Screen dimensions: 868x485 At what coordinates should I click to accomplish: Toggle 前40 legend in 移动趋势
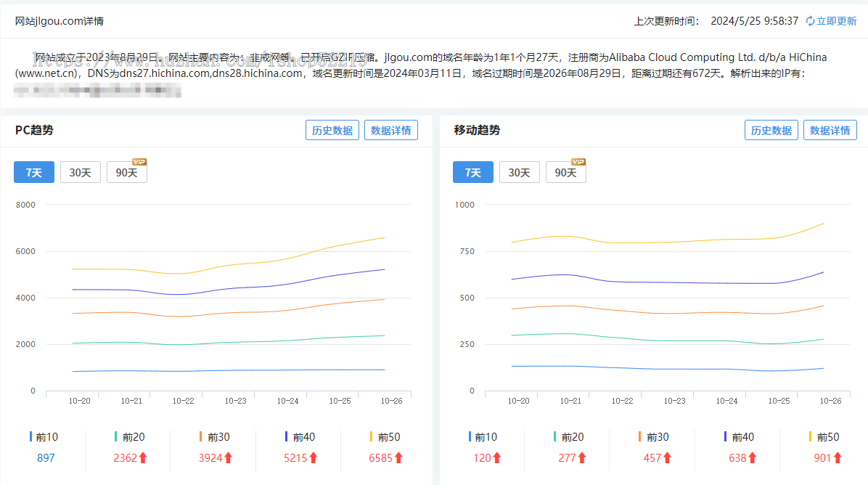click(x=739, y=437)
